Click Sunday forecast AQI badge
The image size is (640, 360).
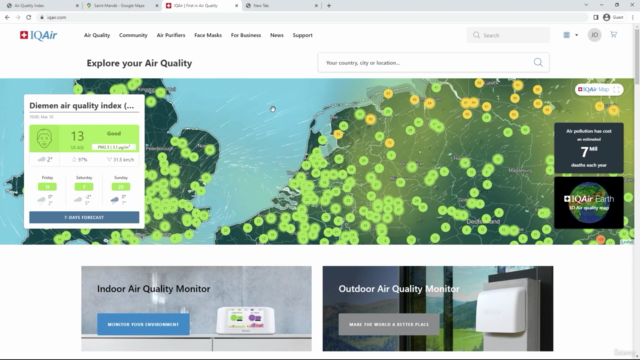121,187
